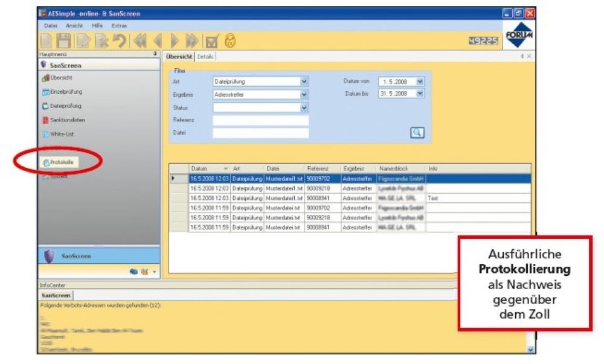
Task: Click into the Referenz input field
Action: tap(260, 121)
